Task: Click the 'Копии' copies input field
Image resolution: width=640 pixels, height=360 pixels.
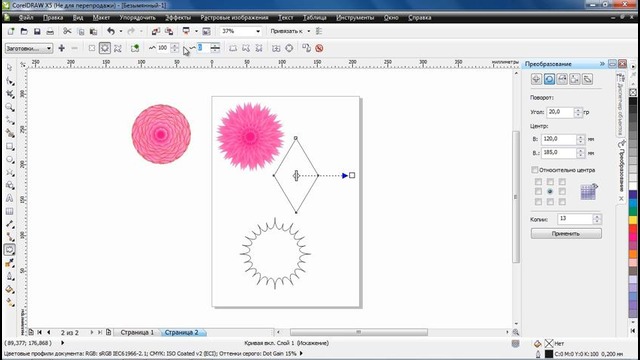Action: 574,219
